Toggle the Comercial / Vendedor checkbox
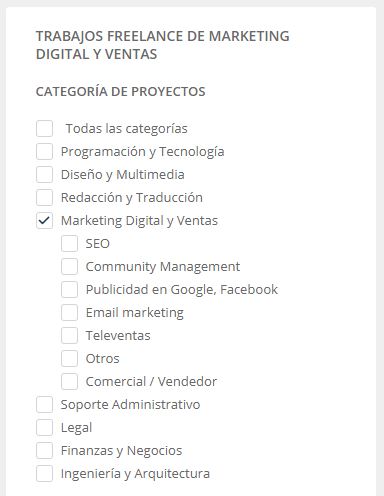This screenshot has height=496, width=384. tap(69, 382)
